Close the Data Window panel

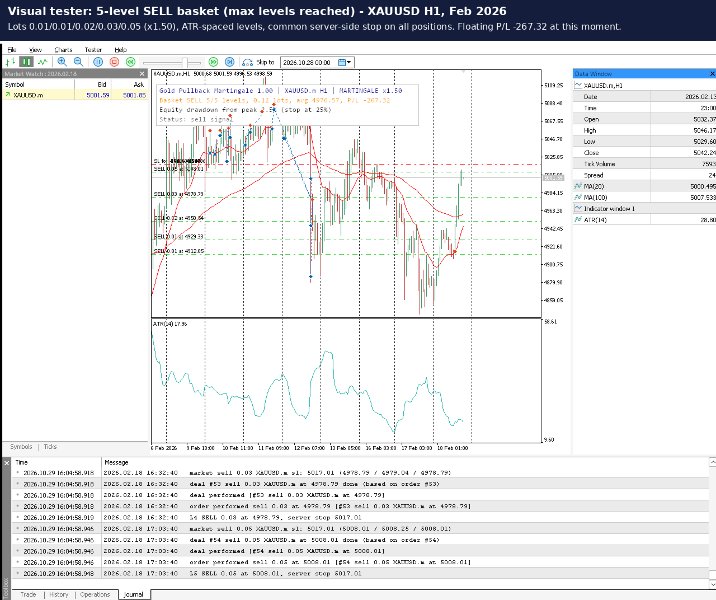pyautogui.click(x=712, y=74)
